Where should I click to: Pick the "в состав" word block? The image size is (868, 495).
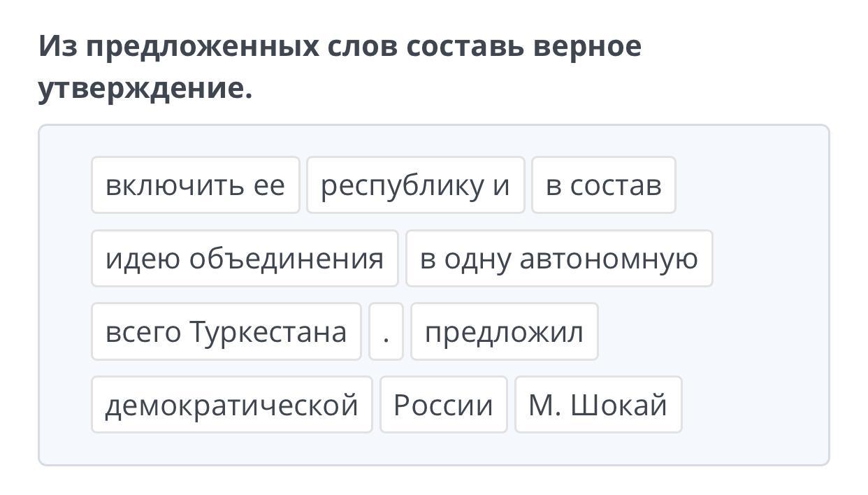tap(603, 185)
